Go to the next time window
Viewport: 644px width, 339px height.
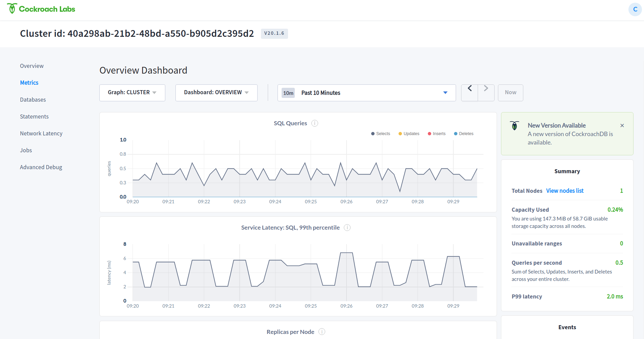(486, 88)
